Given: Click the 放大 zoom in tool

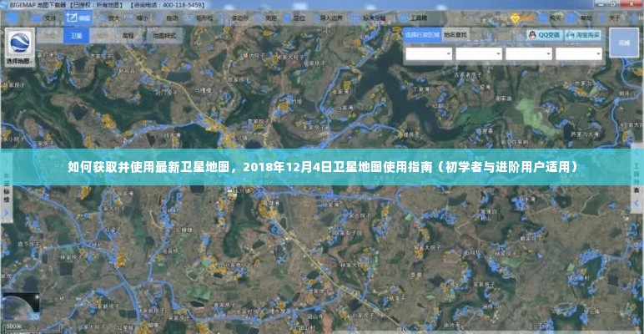Looking at the screenshot, I should click(x=108, y=18).
